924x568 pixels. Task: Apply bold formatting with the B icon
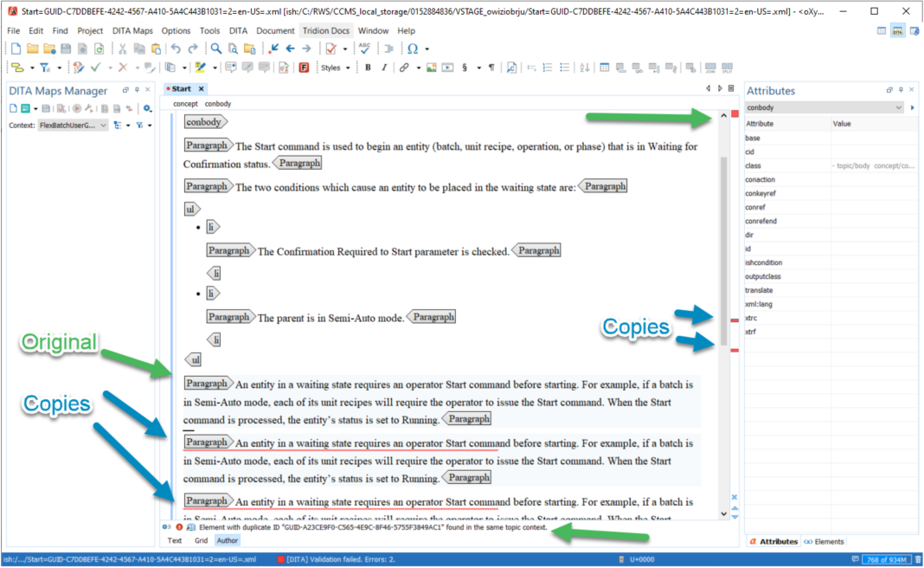368,68
